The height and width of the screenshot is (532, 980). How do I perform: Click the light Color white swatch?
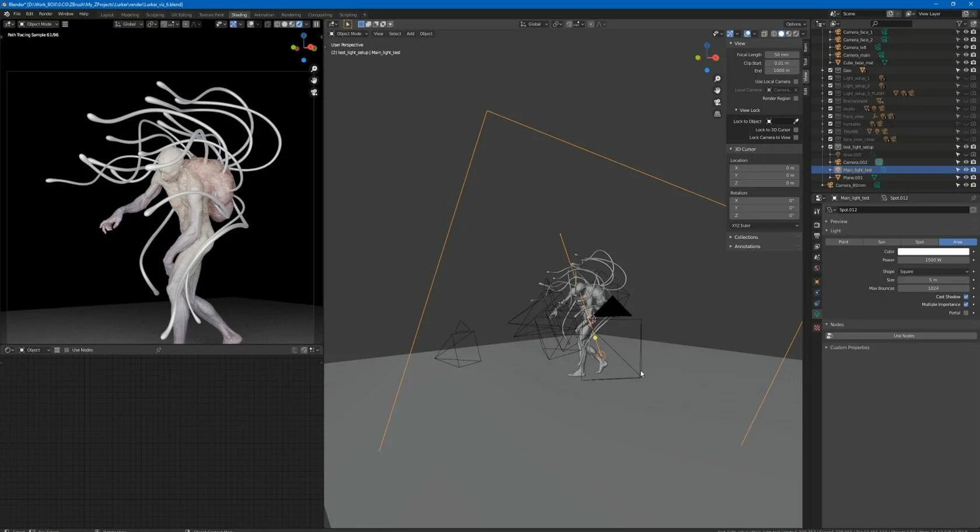point(933,251)
